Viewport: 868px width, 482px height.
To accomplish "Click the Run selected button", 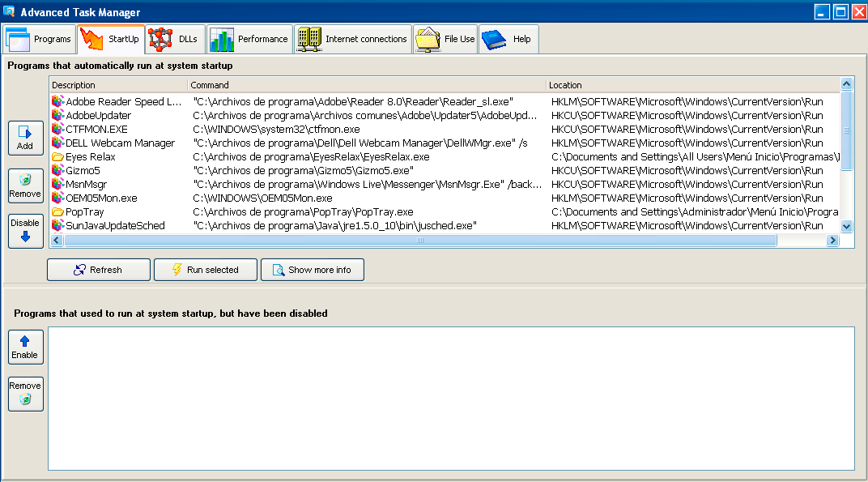I will [x=206, y=270].
